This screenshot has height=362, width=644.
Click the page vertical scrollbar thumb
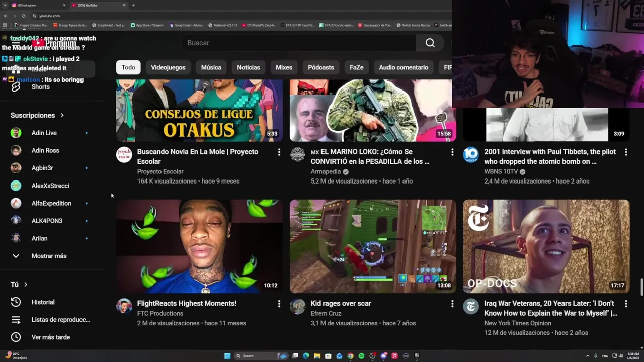[x=641, y=288]
